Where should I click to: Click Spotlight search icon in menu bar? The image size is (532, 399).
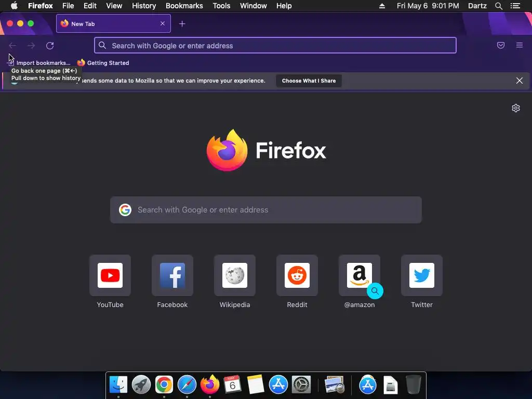tap(498, 6)
